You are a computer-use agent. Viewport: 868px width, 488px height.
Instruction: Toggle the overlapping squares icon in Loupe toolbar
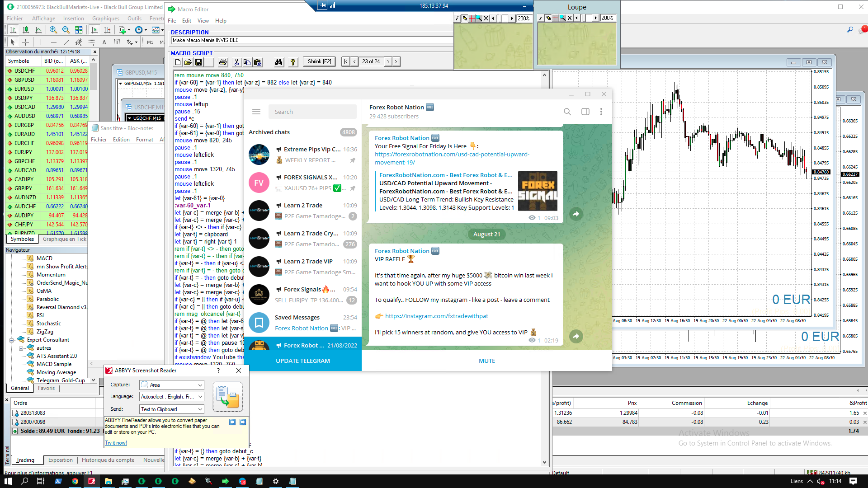[548, 18]
